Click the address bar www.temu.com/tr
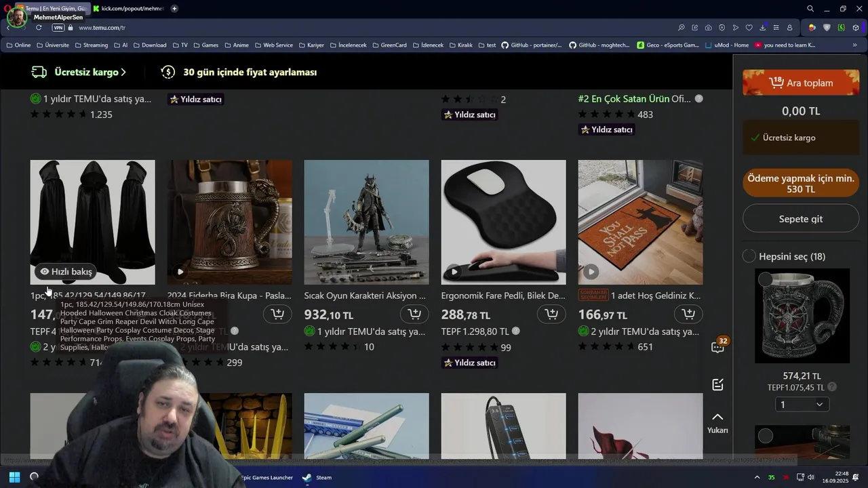This screenshot has height=488, width=868. click(x=102, y=28)
